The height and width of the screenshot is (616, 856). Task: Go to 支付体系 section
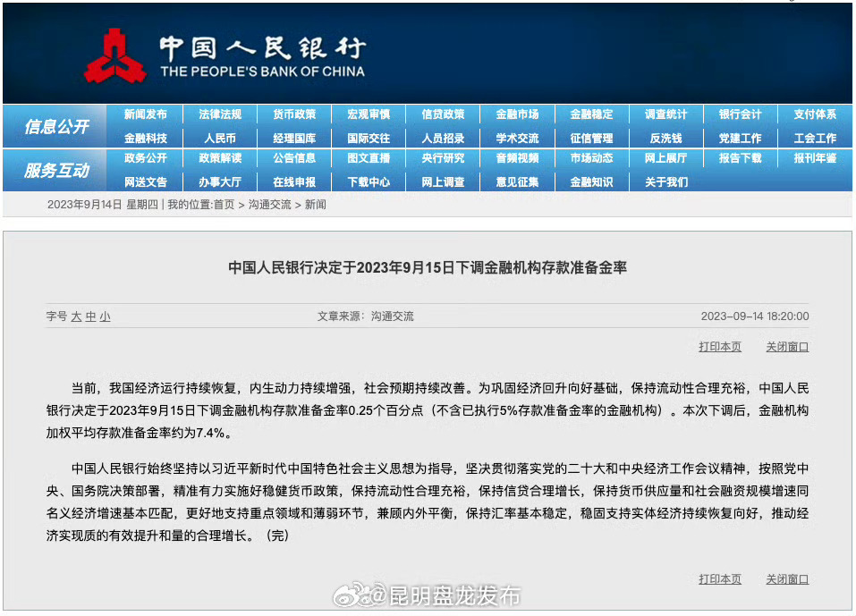tap(815, 114)
